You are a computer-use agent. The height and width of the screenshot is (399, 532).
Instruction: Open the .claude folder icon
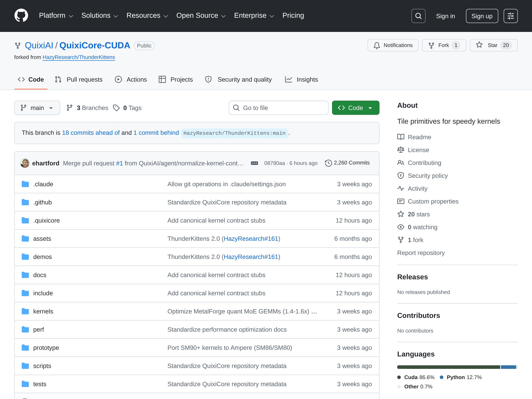pyautogui.click(x=25, y=184)
